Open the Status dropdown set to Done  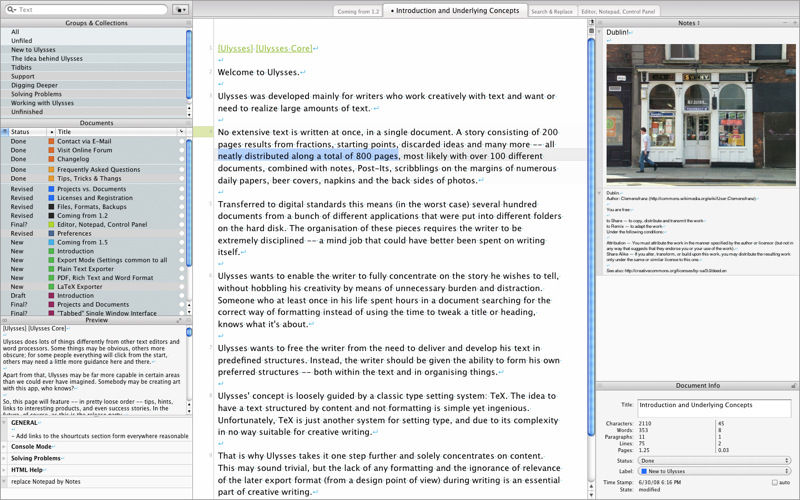(715, 461)
